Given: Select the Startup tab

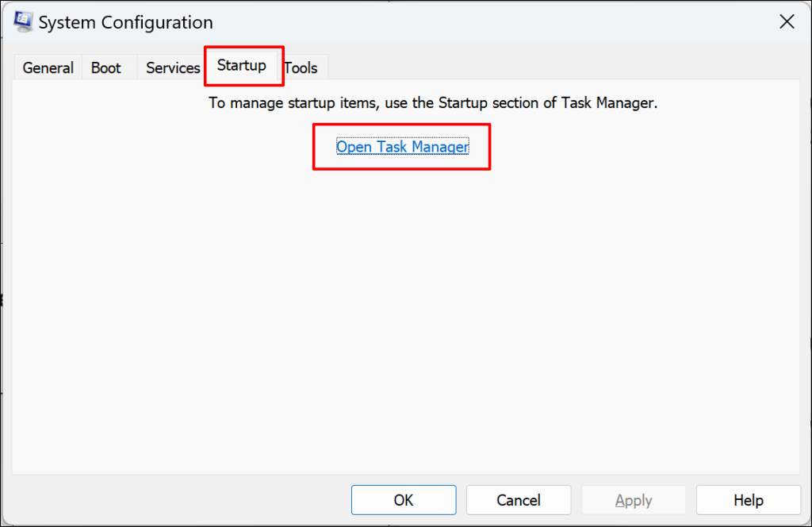Looking at the screenshot, I should pos(242,65).
